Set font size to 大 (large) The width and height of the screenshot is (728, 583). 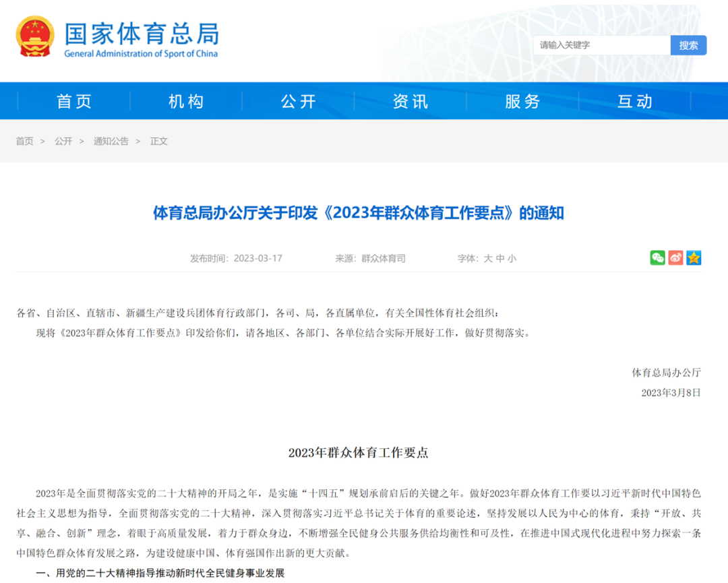pos(487,258)
